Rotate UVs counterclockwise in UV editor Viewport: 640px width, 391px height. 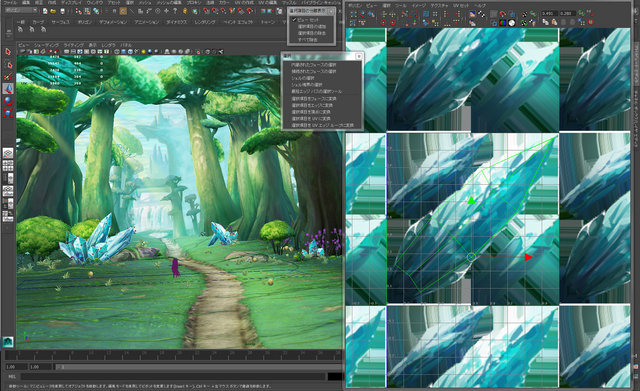click(383, 22)
